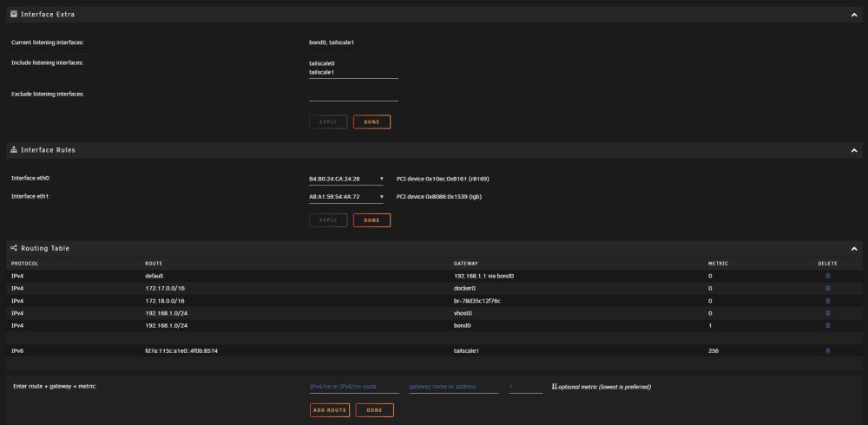Focus the IPv4/nn or IPv6/nn route field
868x425 pixels.
(x=354, y=387)
